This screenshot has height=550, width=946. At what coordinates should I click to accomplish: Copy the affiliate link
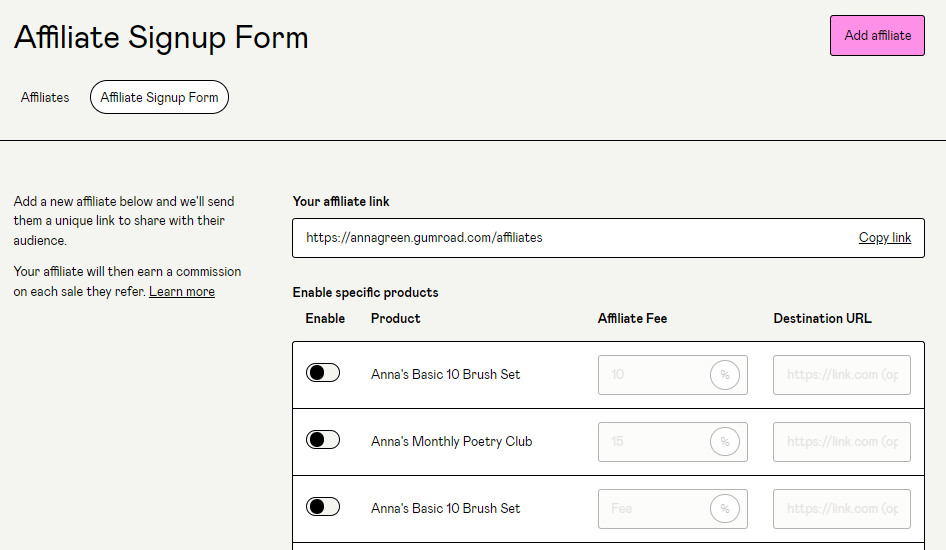(884, 237)
